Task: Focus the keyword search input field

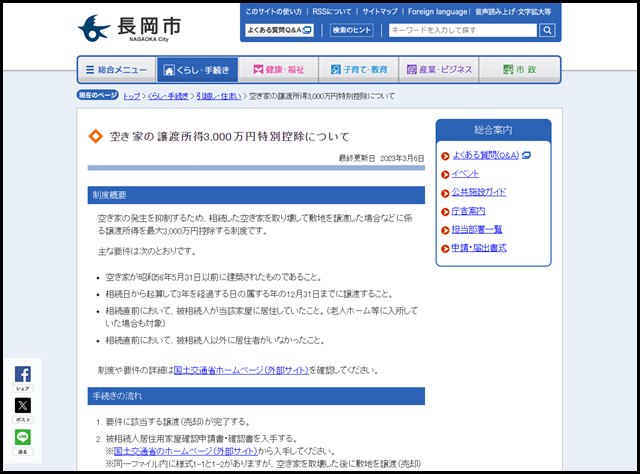Action: (x=463, y=30)
